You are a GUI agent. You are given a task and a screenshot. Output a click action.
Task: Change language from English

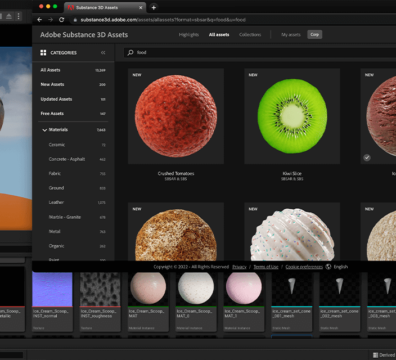[x=341, y=267]
